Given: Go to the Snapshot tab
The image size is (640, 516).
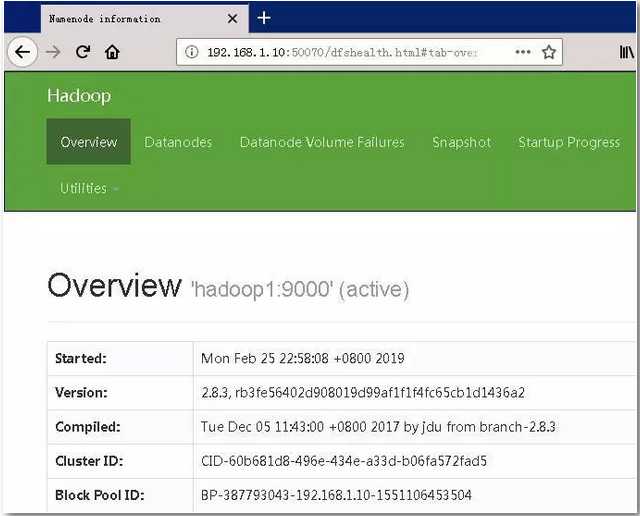Looking at the screenshot, I should click(462, 142).
